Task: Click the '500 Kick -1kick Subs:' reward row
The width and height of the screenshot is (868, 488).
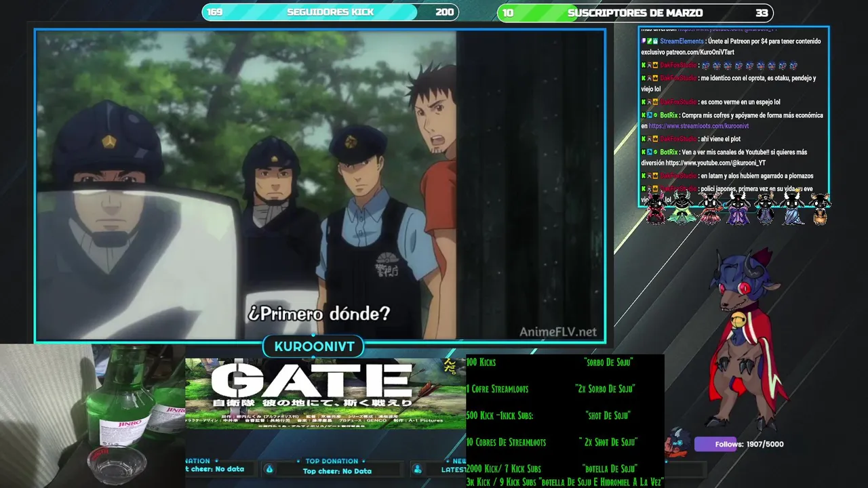Action: (x=549, y=415)
